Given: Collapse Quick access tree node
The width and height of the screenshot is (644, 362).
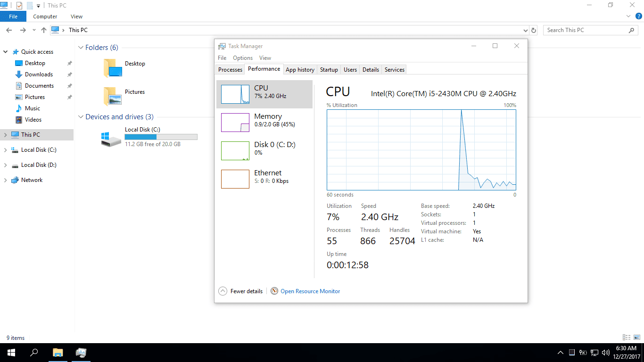Looking at the screenshot, I should (x=6, y=52).
